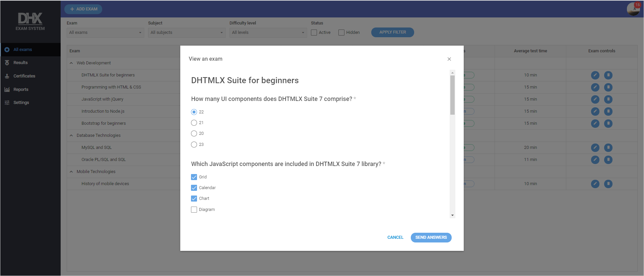Viewport: 644px width, 276px height.
Task: Edit the JavaScript with jQuery exam
Action: (595, 99)
